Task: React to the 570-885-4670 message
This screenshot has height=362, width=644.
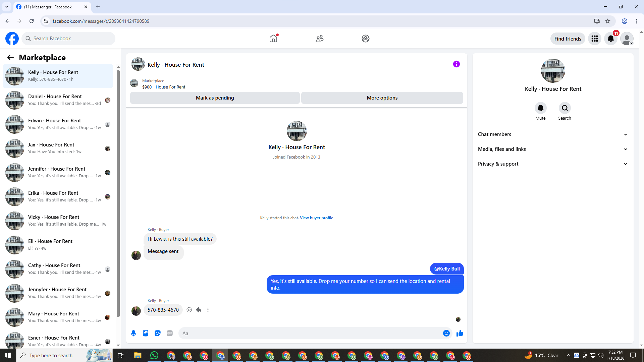Action: (x=189, y=310)
